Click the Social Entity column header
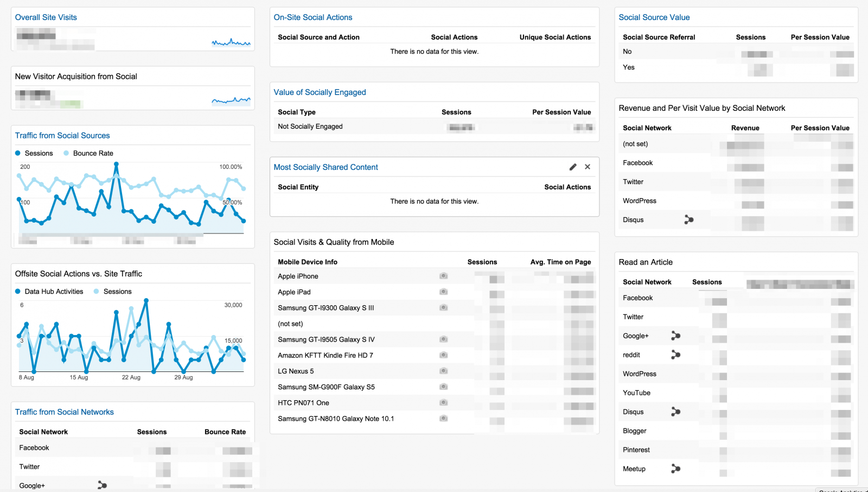 pyautogui.click(x=298, y=187)
